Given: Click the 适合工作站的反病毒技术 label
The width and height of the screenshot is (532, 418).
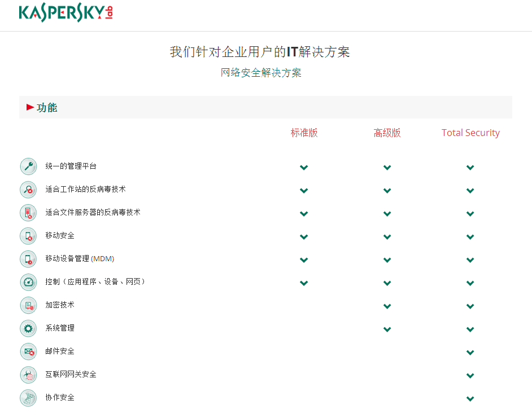Looking at the screenshot, I should click(x=85, y=189).
